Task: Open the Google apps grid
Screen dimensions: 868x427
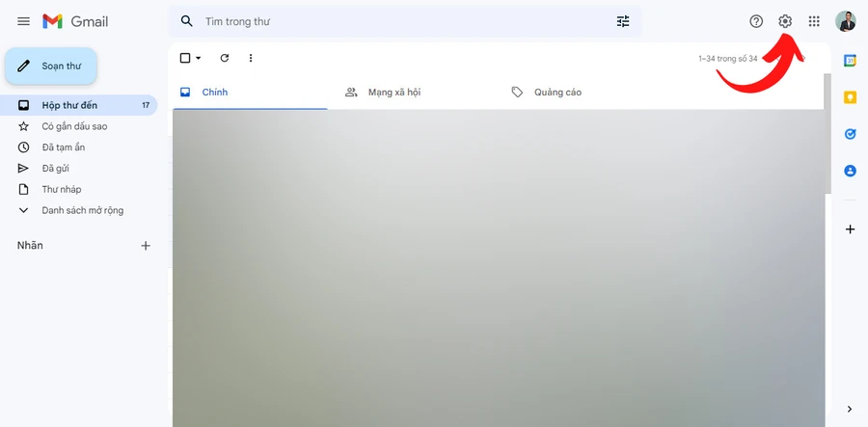Action: (x=814, y=21)
